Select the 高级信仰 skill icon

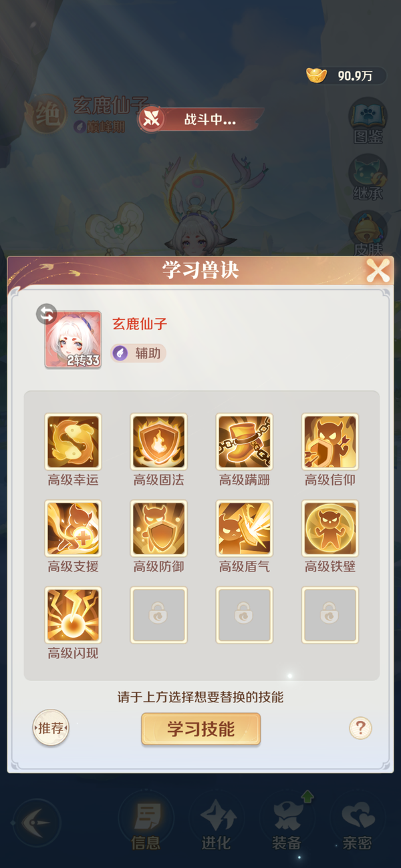[330, 442]
